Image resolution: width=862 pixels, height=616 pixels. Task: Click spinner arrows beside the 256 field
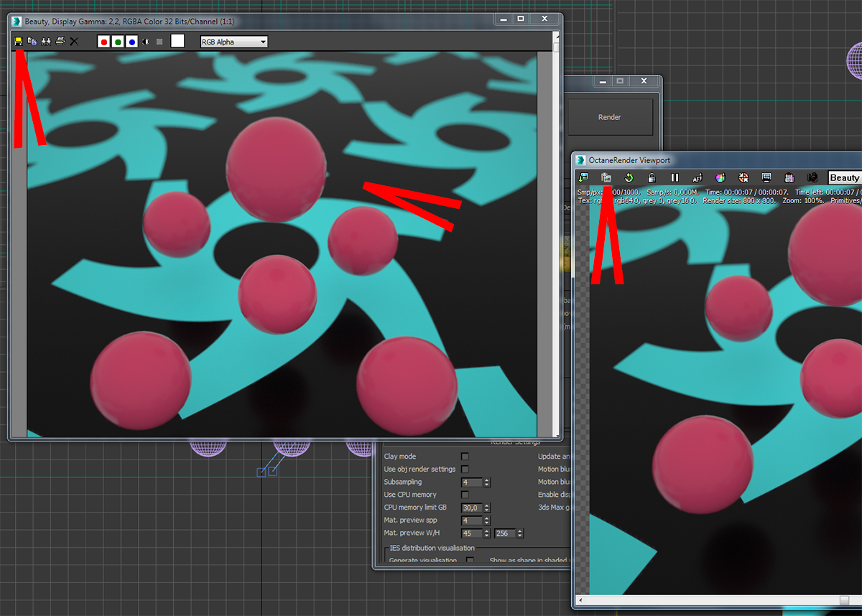(520, 533)
